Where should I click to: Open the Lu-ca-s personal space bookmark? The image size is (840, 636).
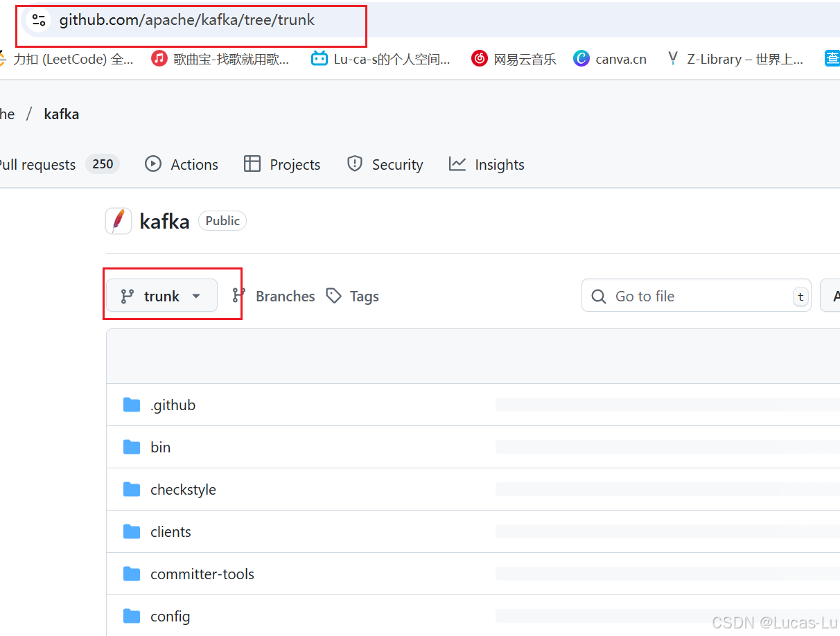point(392,59)
